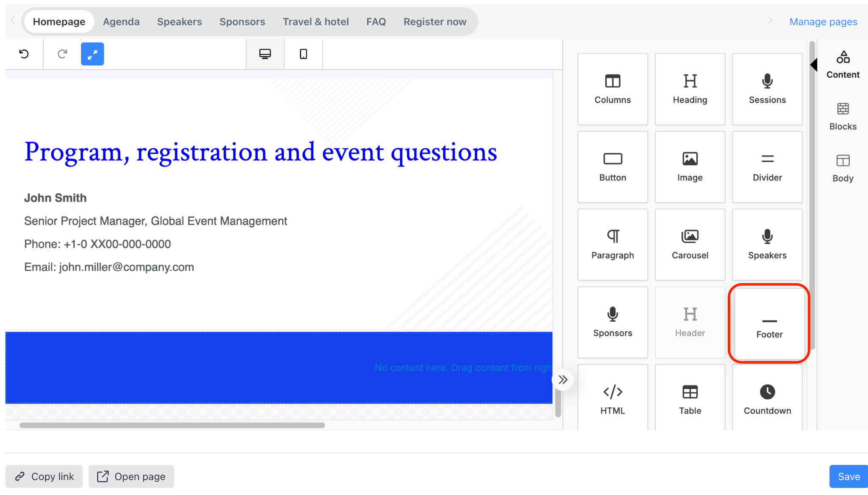Switch to desktop preview mode
Image resolution: width=868 pixels, height=495 pixels.
point(265,54)
